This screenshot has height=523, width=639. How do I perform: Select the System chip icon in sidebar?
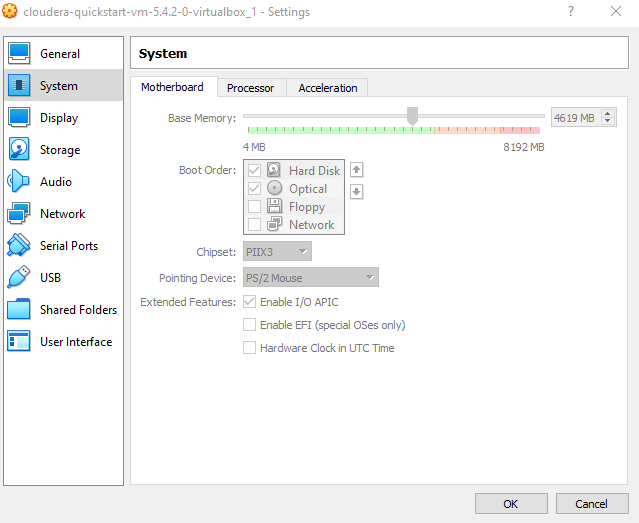[x=19, y=85]
